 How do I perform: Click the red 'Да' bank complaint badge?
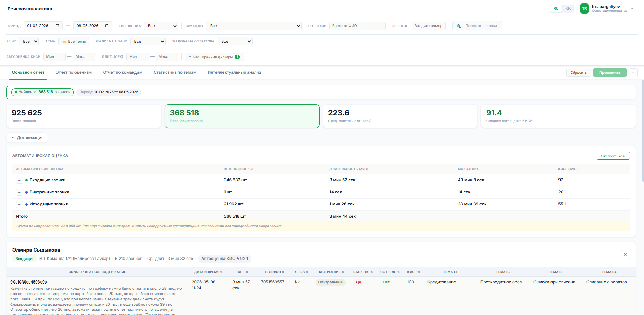pyautogui.click(x=358, y=282)
